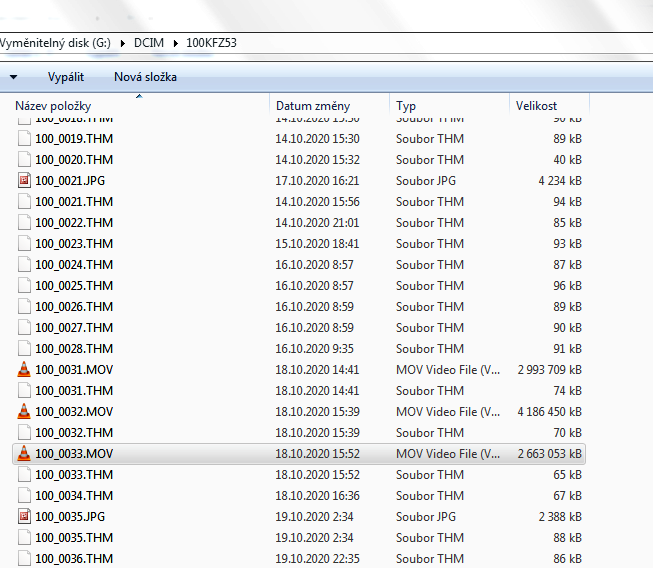Click the file icon of 100_0031.THM

pyautogui.click(x=24, y=391)
